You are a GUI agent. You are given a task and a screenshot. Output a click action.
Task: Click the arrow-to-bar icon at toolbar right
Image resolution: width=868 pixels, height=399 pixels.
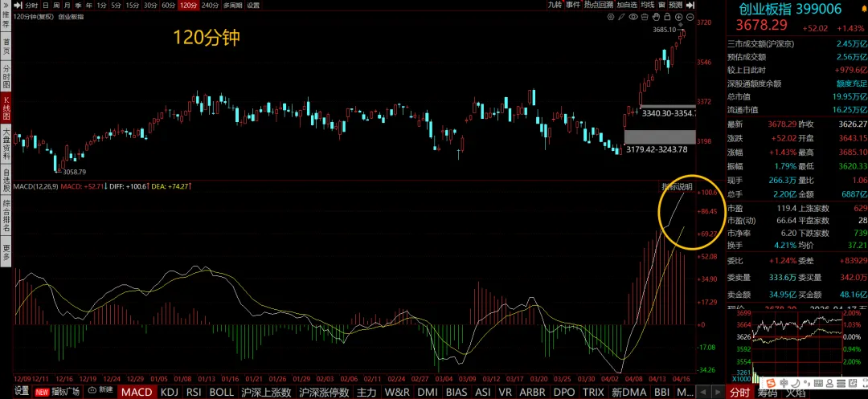point(690,5)
